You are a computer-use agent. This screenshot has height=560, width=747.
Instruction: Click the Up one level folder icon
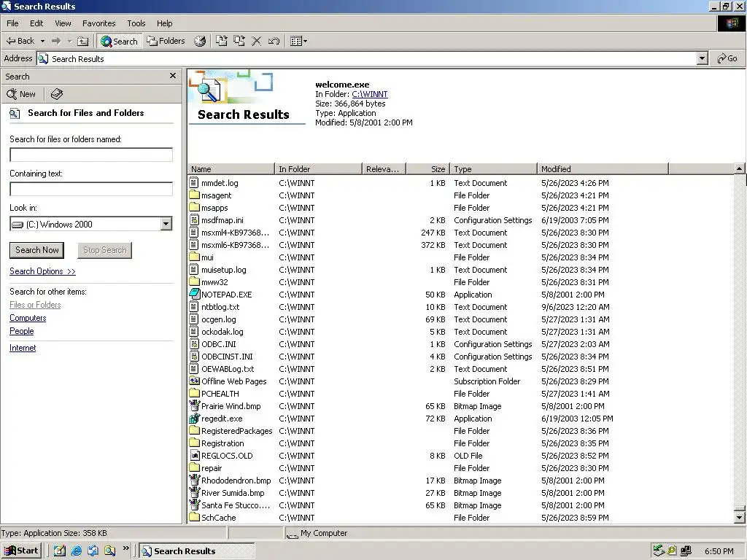tap(82, 41)
